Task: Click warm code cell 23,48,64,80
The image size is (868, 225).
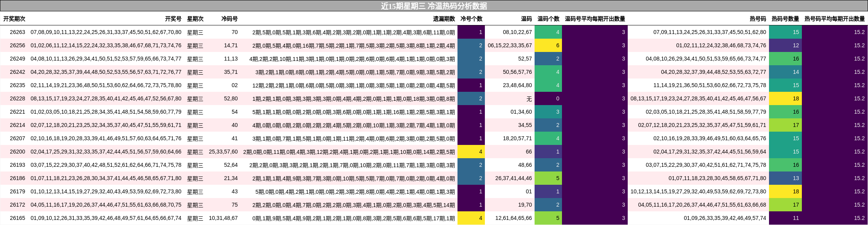Action: [x=517, y=85]
